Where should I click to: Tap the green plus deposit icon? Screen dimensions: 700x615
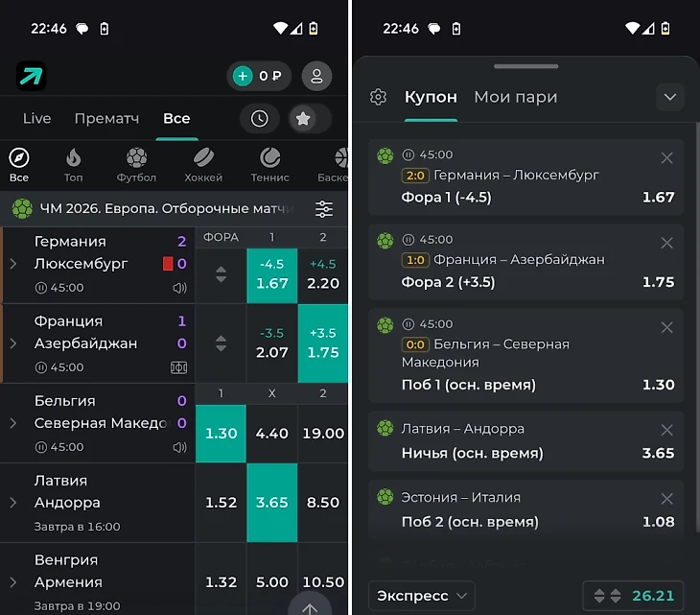pos(243,76)
